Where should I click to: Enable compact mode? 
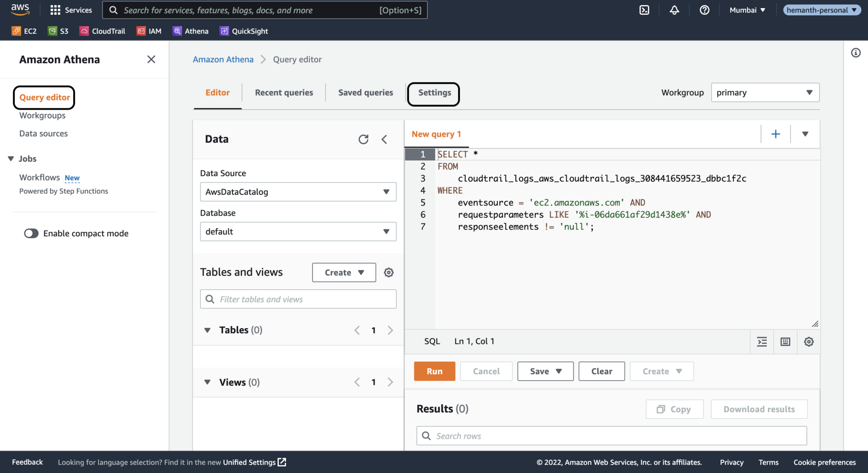(x=31, y=233)
